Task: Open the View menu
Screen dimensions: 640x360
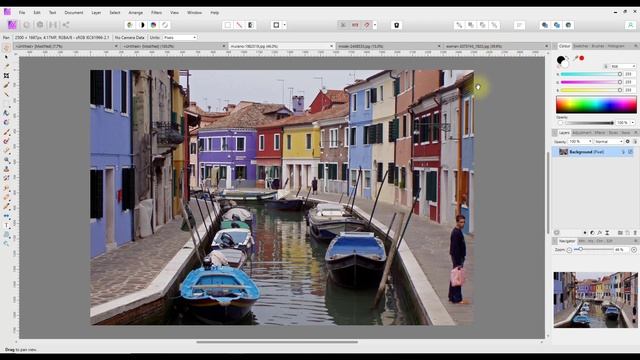Action: click(x=174, y=13)
